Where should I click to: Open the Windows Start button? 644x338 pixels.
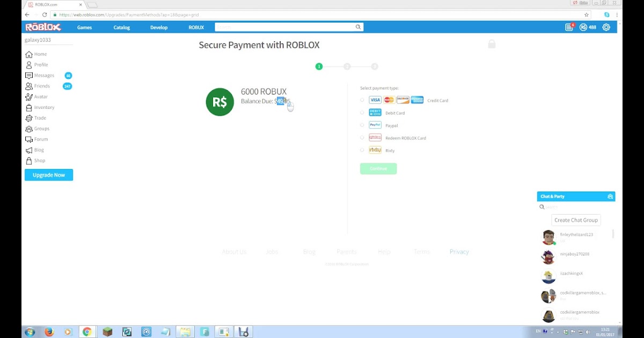[30, 332]
